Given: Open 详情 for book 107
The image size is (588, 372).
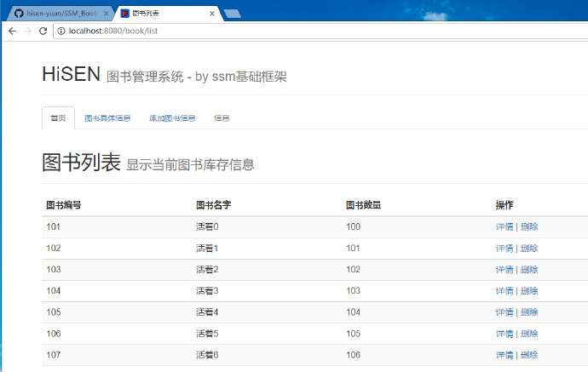Looking at the screenshot, I should (504, 355).
